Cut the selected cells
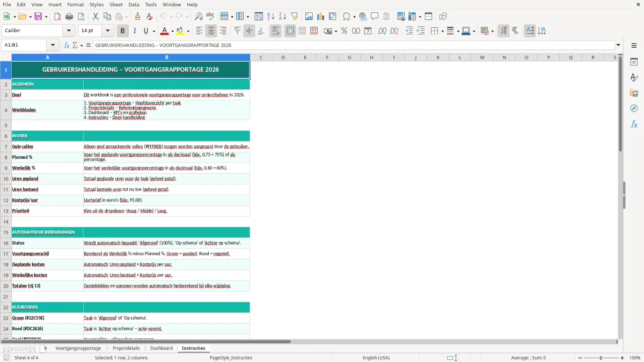Image resolution: width=644 pixels, height=362 pixels. (96, 17)
